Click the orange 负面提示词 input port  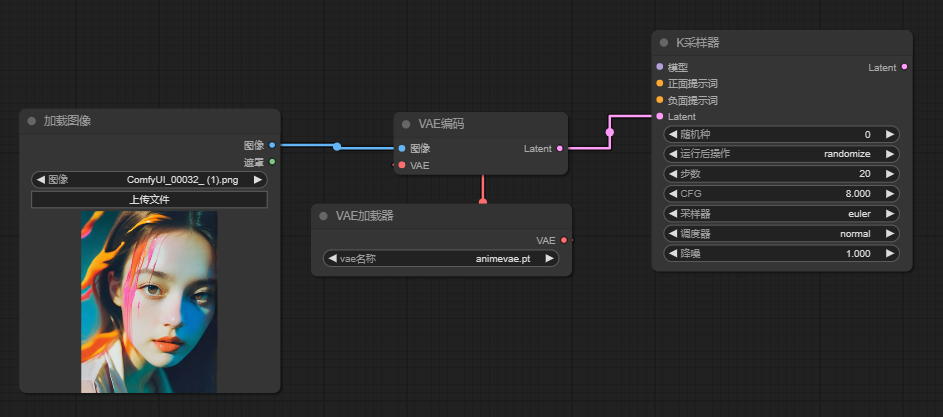660,100
